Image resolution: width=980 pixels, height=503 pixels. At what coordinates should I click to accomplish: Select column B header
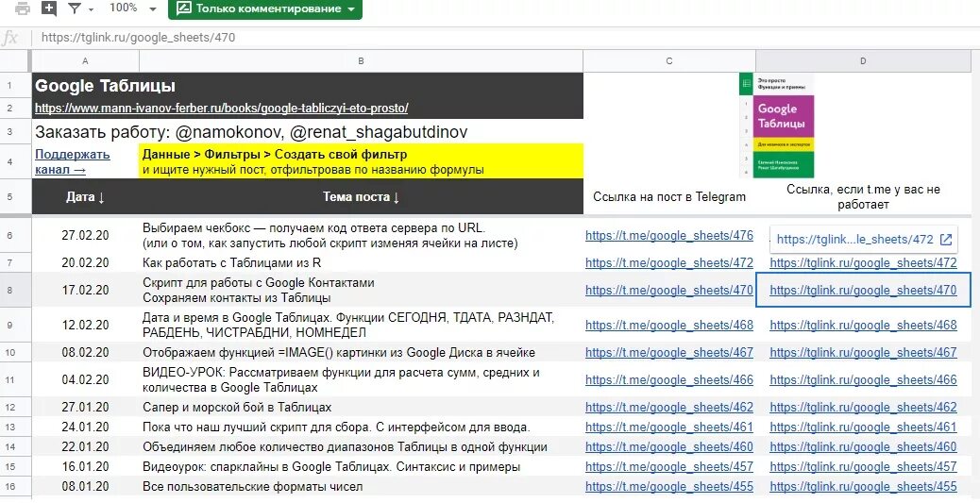[x=362, y=60]
